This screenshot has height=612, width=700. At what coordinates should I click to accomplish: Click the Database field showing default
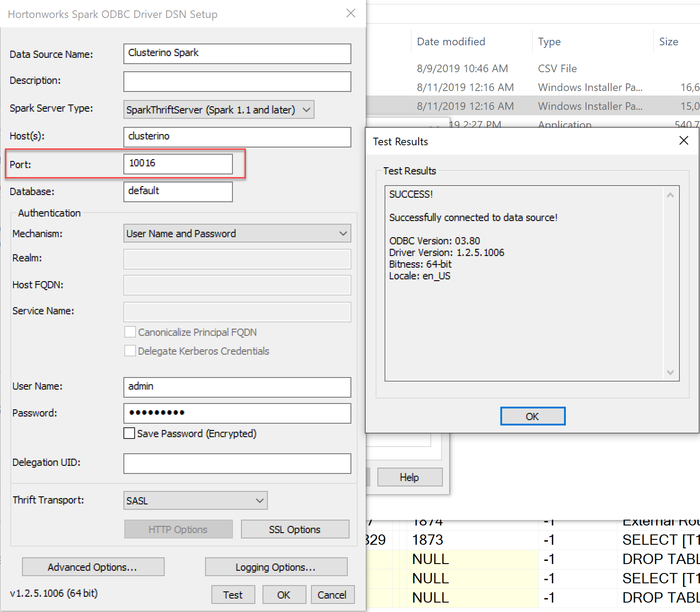click(x=178, y=191)
